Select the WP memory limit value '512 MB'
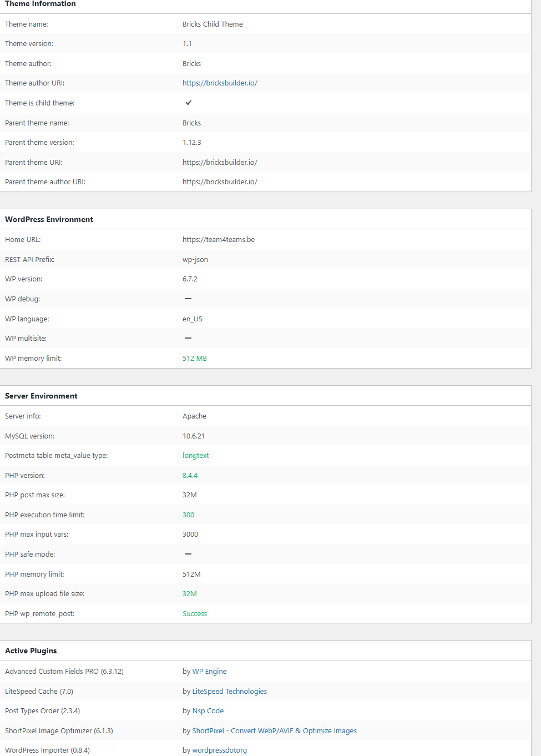The width and height of the screenshot is (541, 756). pos(195,359)
